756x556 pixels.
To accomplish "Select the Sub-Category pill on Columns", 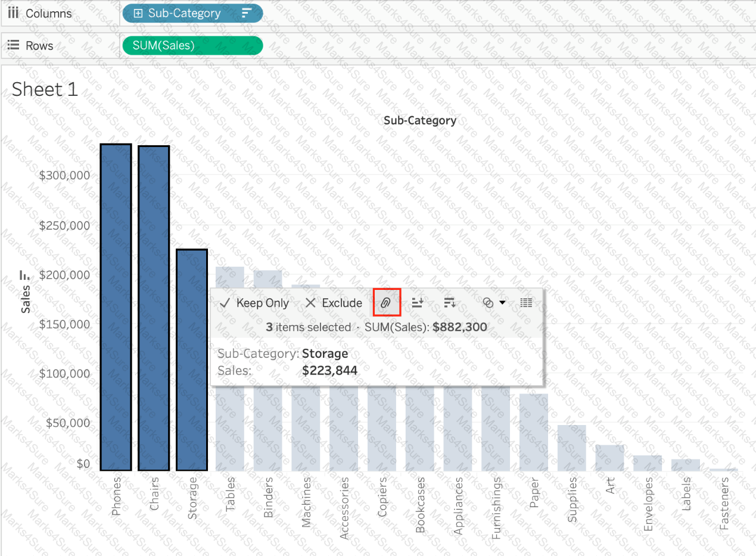I will pos(192,13).
